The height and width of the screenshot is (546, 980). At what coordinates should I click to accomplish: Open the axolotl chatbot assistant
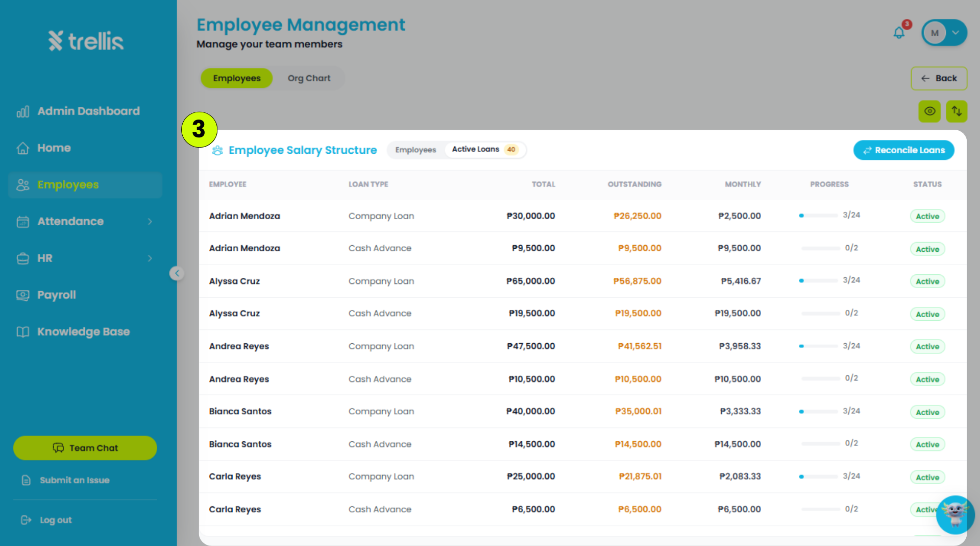coord(955,514)
